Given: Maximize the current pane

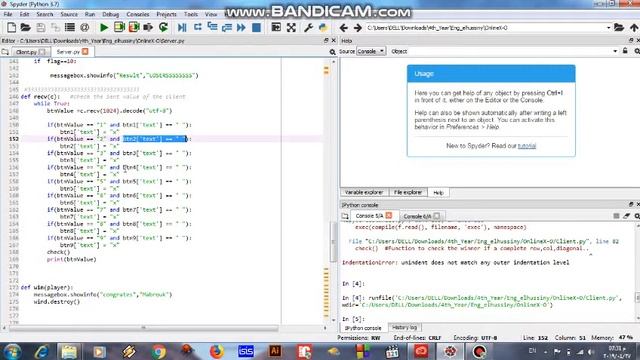Looking at the screenshot, I should click(x=276, y=28).
